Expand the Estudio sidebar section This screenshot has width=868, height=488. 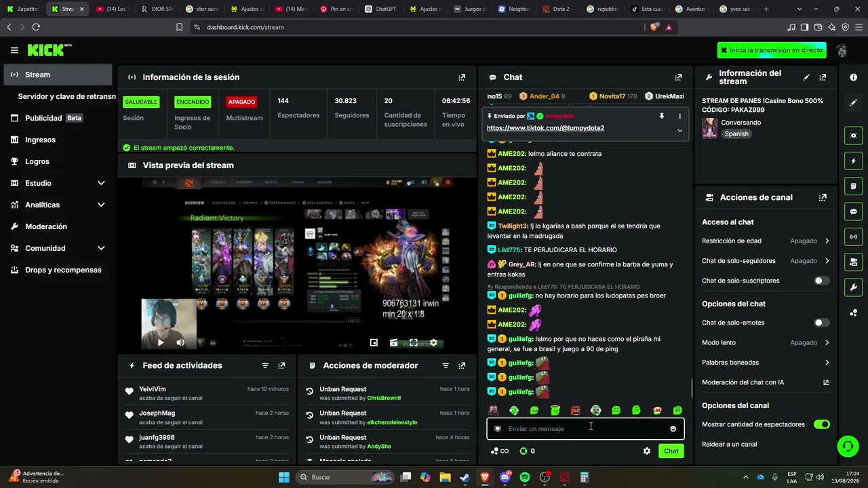[101, 183]
